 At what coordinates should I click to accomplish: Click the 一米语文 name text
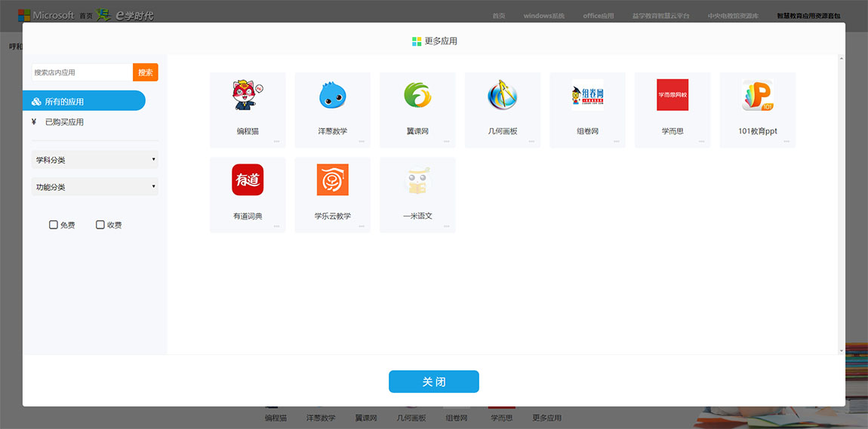(417, 216)
